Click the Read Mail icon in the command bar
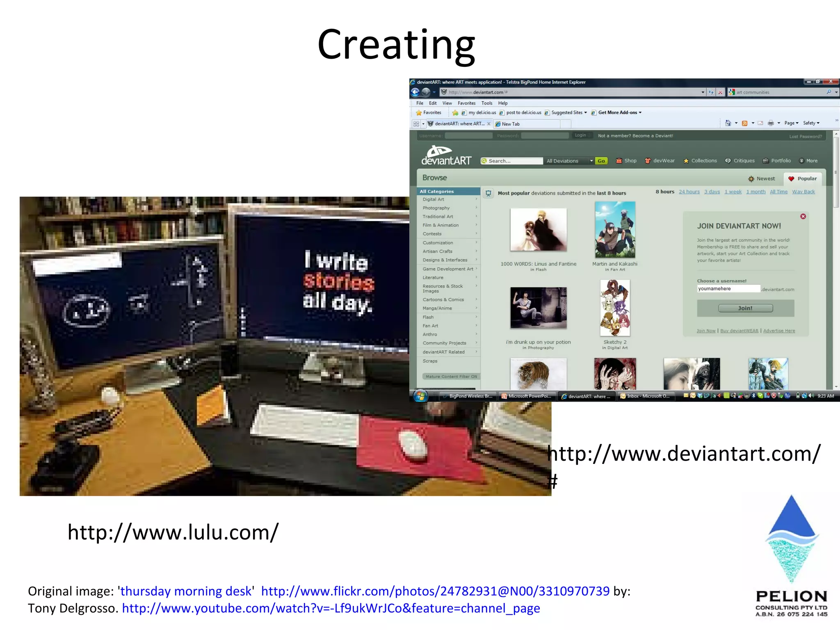This screenshot has width=840, height=630. 760,123
